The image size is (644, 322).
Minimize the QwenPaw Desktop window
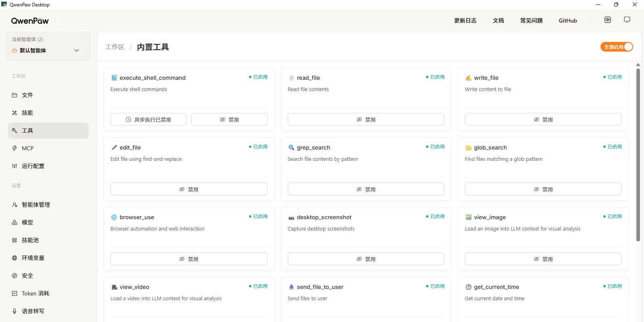[598, 4]
